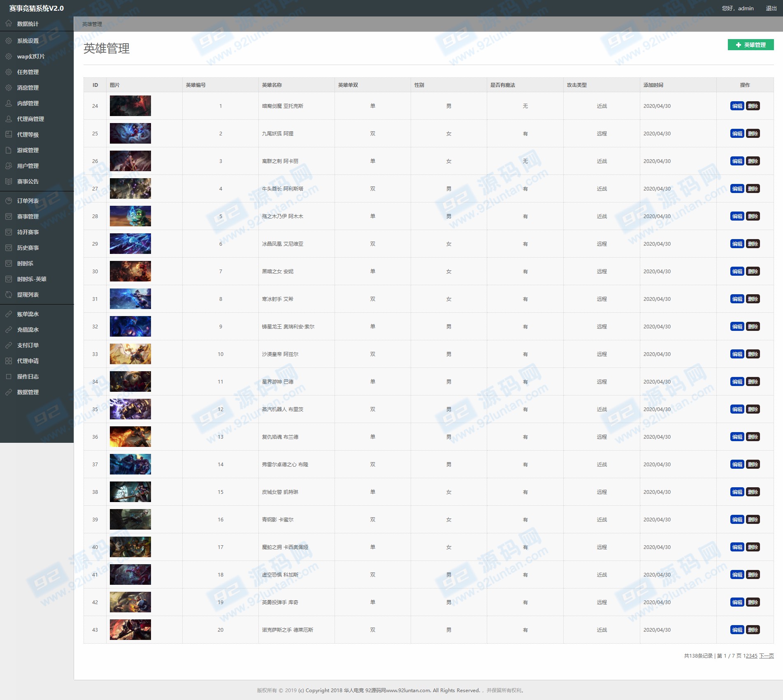Open the 殇之木乃伊 阿木木 hero thumbnail
The image size is (783, 700).
pos(130,216)
